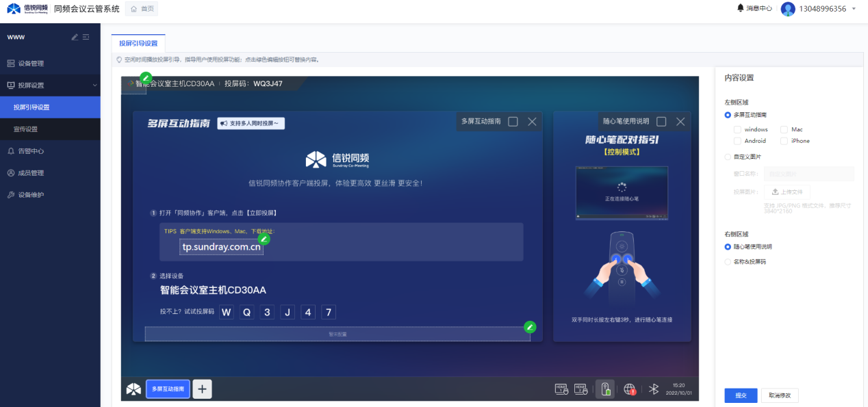Screen dimensions: 868x407
Task: Click the HDMI 2 icon in preview taskbar
Action: tap(580, 389)
